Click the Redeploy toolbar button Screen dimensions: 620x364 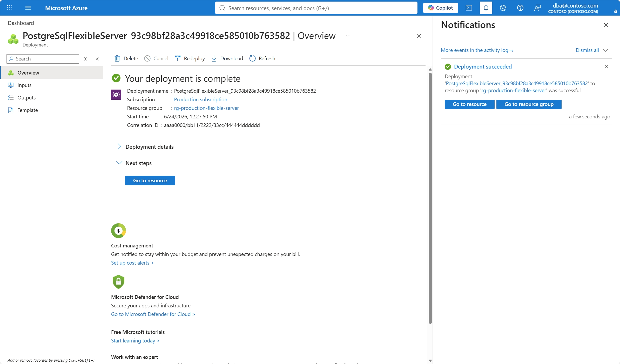(x=190, y=58)
